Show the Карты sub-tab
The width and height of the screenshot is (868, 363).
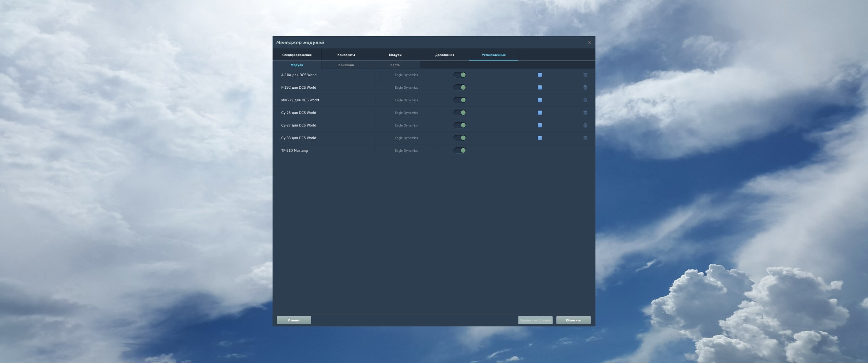395,65
